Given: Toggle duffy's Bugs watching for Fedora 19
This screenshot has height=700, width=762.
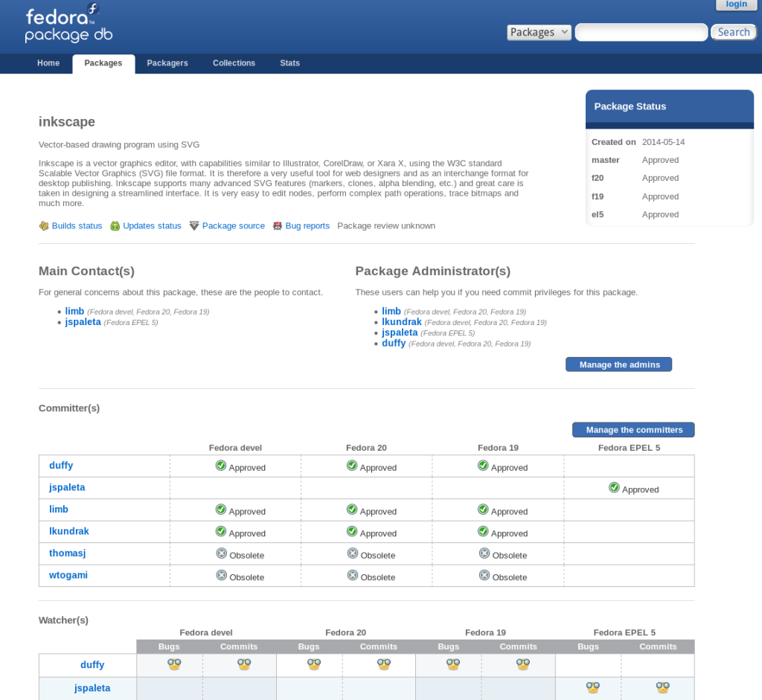Looking at the screenshot, I should tap(448, 664).
